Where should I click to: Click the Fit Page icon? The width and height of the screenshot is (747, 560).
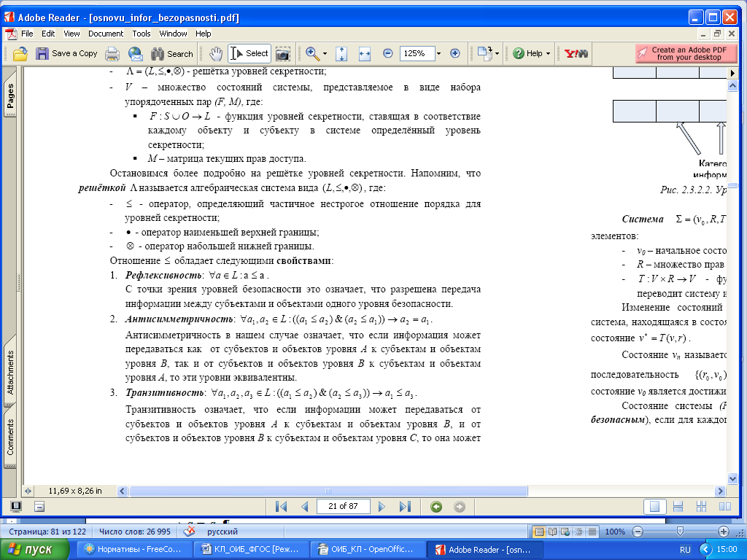(x=341, y=54)
